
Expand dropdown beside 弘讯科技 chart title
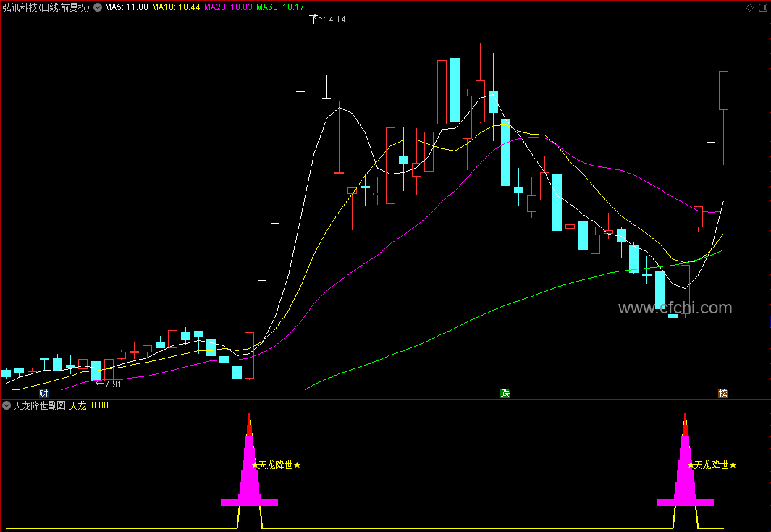98,7
